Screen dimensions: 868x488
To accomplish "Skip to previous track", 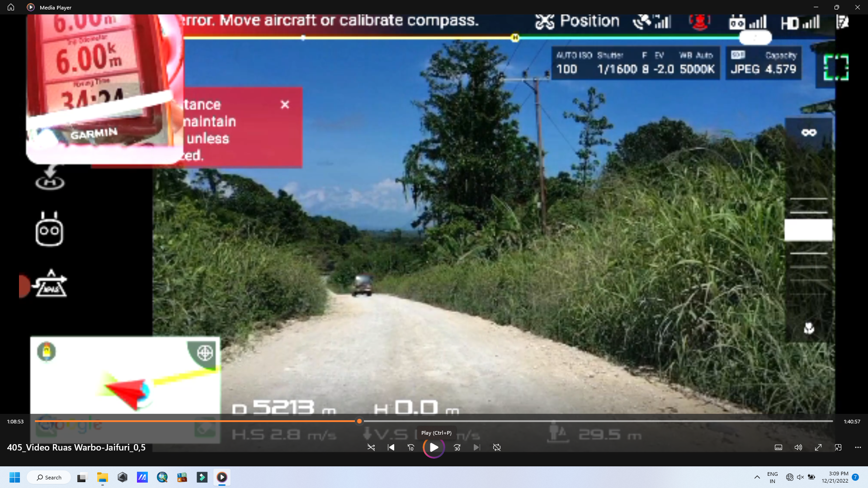I will click(x=391, y=447).
